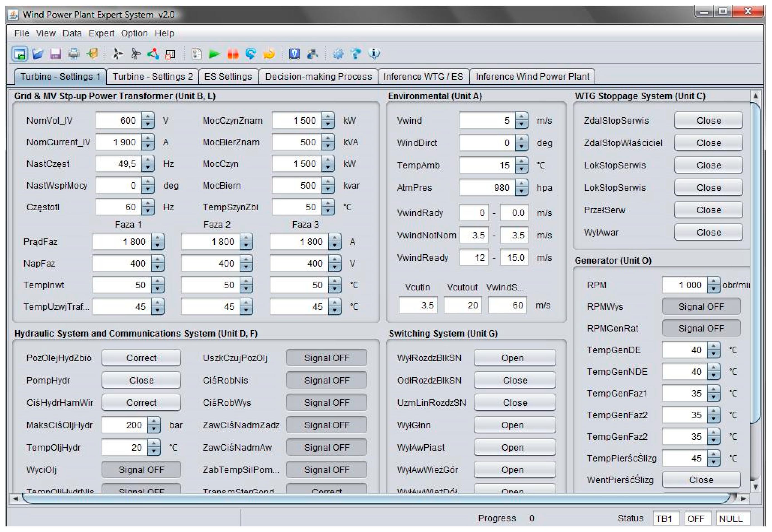
Task: Open the gear Settings icon
Action: click(338, 54)
